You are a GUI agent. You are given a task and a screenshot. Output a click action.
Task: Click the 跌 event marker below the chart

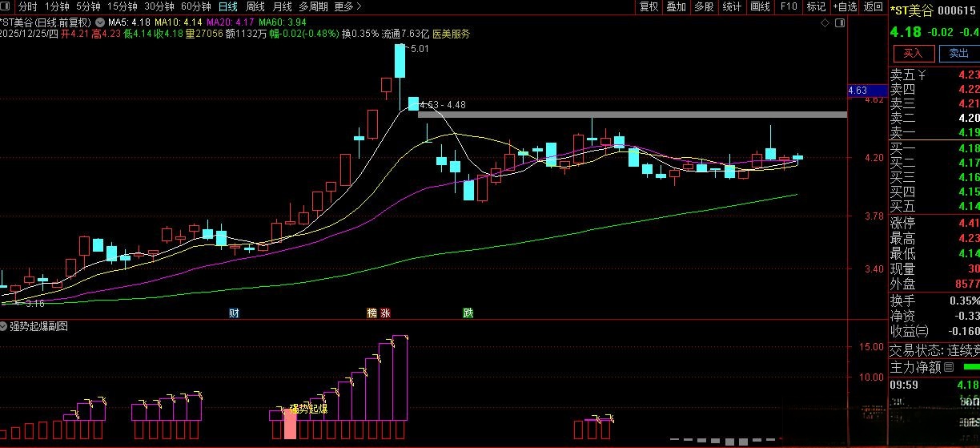(468, 313)
